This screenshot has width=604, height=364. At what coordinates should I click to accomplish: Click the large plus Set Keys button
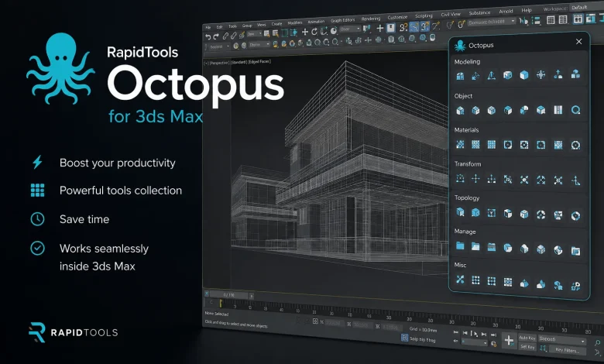[x=509, y=340]
